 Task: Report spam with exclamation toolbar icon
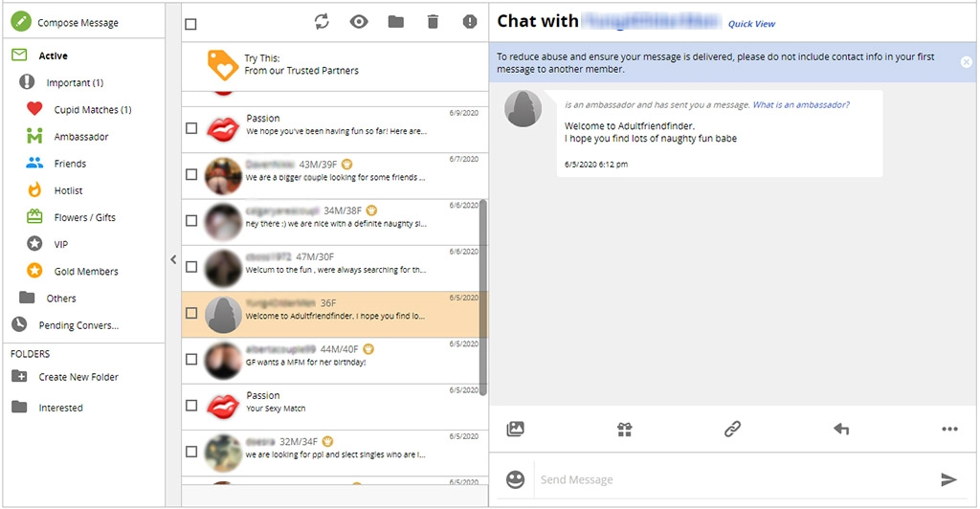(469, 22)
